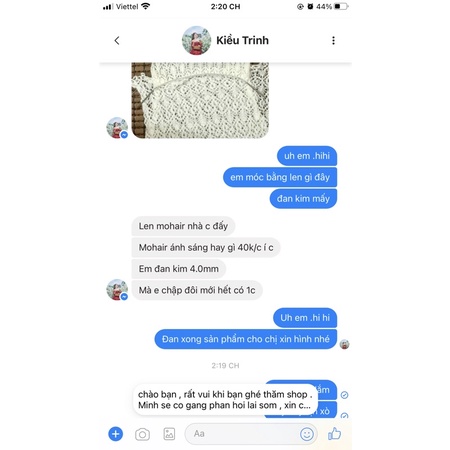The width and height of the screenshot is (450, 450).
Task: Tap the small seen-receipt avatar
Action: click(x=344, y=344)
